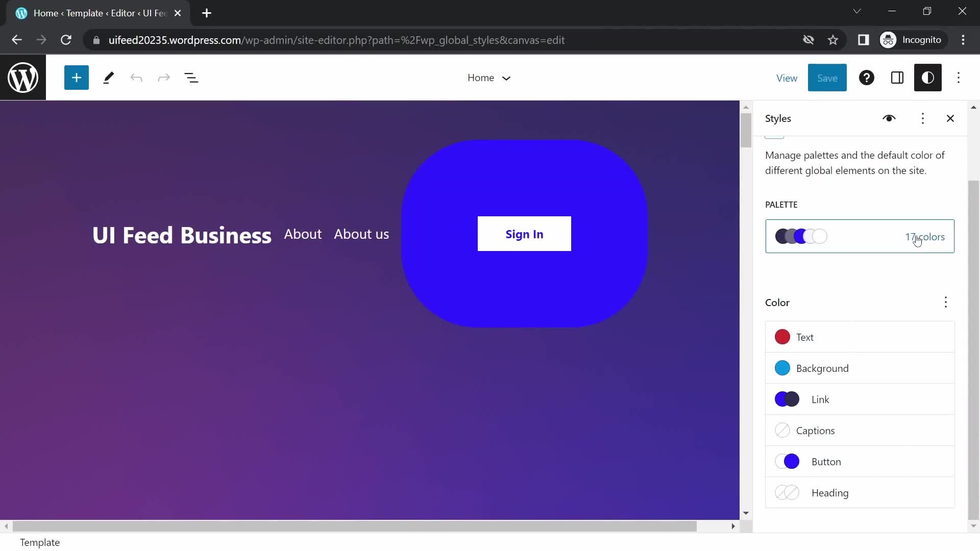
Task: Toggle the Styles preview eye icon
Action: tap(889, 118)
